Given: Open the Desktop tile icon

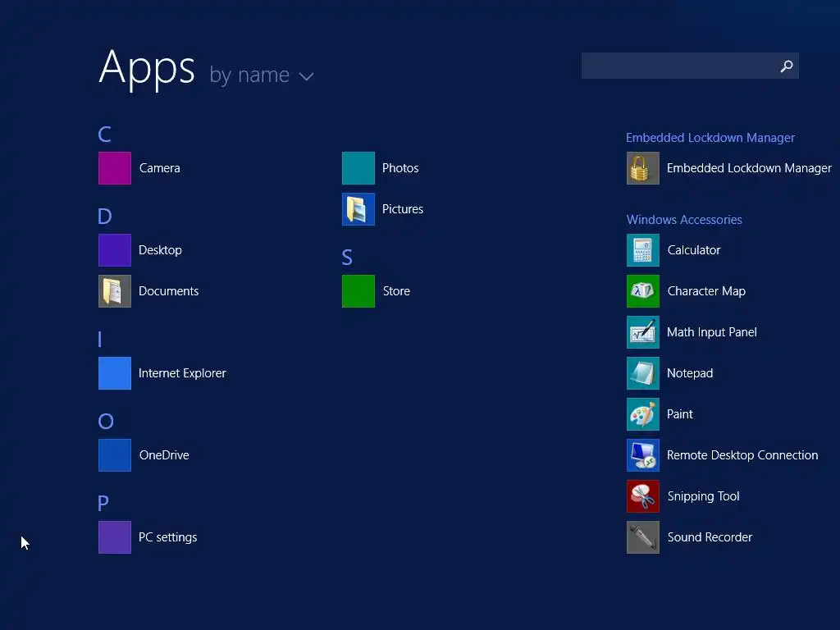Looking at the screenshot, I should click(115, 250).
